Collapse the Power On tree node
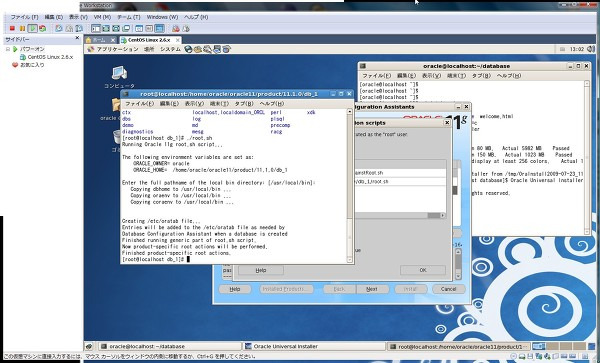This screenshot has height=363, width=600. (8, 49)
